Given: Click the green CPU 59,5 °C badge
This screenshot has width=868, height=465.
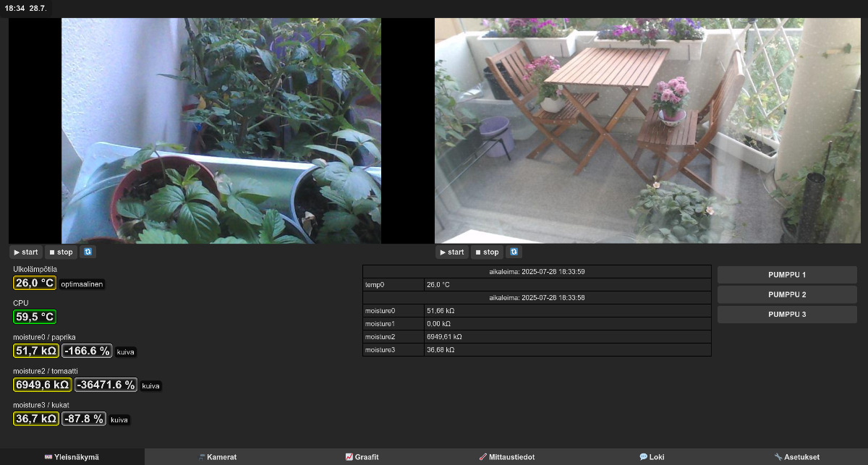Looking at the screenshot, I should (x=35, y=317).
